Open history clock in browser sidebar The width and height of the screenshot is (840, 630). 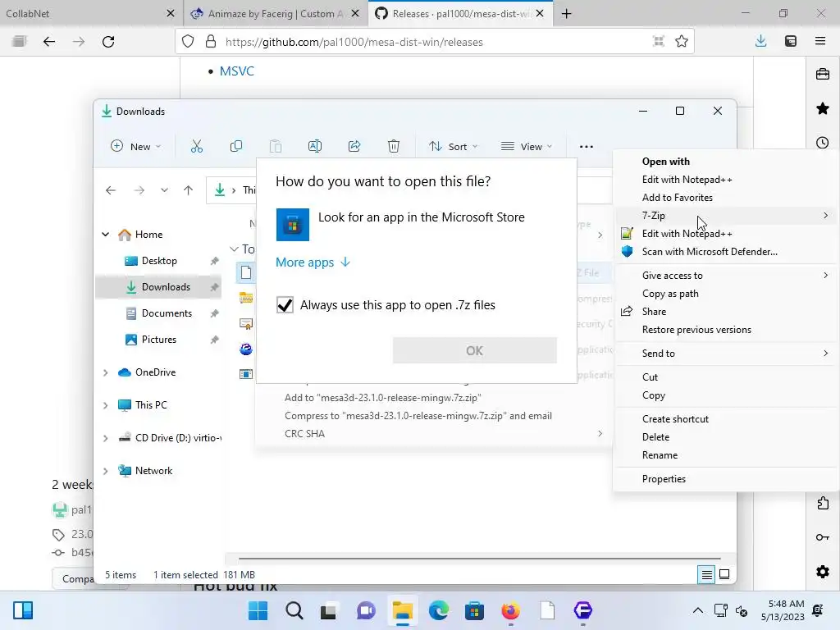[x=823, y=143]
